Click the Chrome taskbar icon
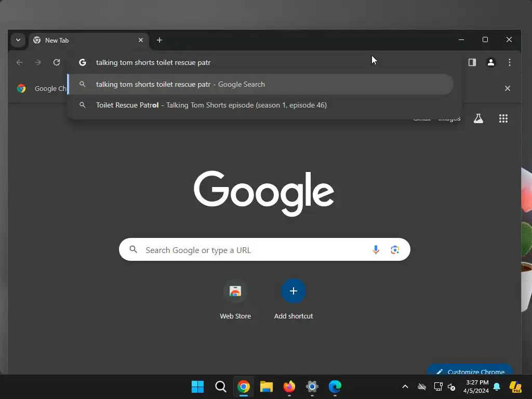 244,387
